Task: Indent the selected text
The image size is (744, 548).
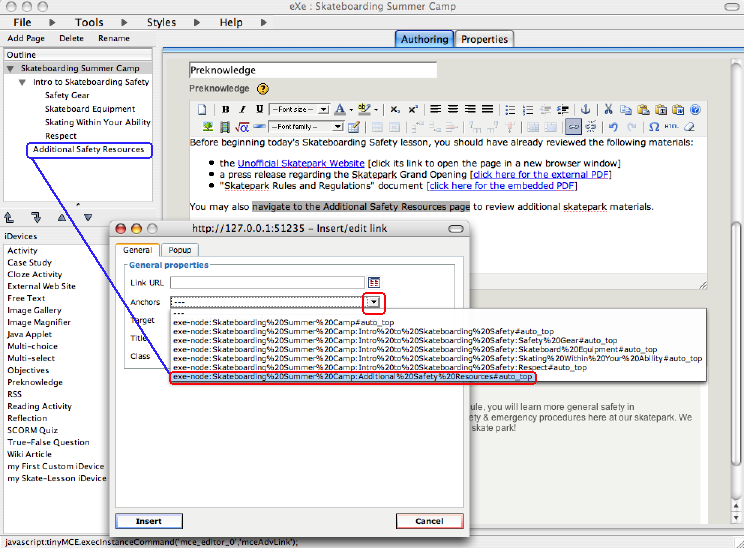Action: coord(563,110)
